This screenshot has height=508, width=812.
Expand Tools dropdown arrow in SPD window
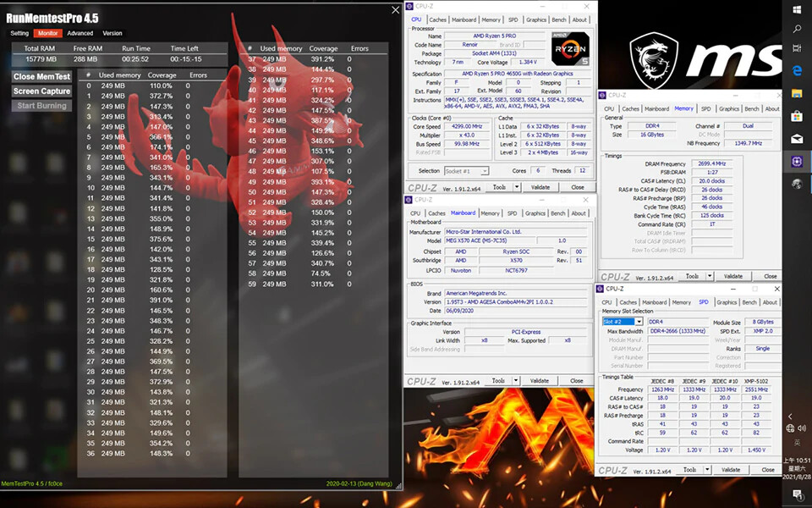(x=707, y=470)
